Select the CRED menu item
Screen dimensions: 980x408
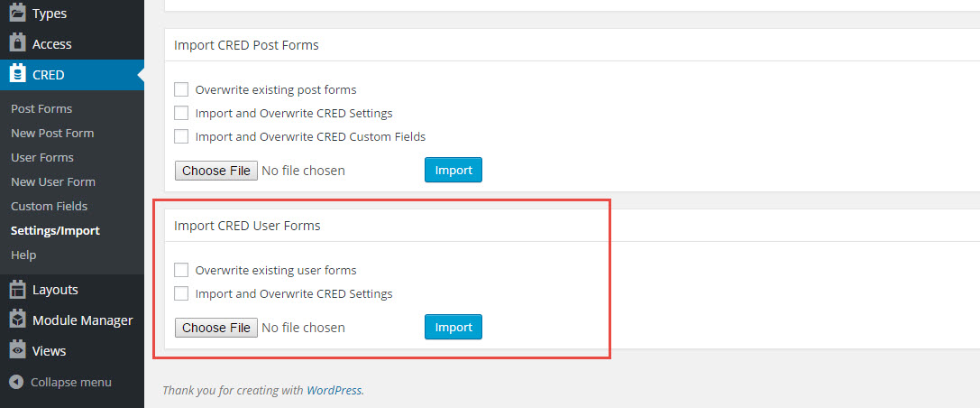pos(72,74)
